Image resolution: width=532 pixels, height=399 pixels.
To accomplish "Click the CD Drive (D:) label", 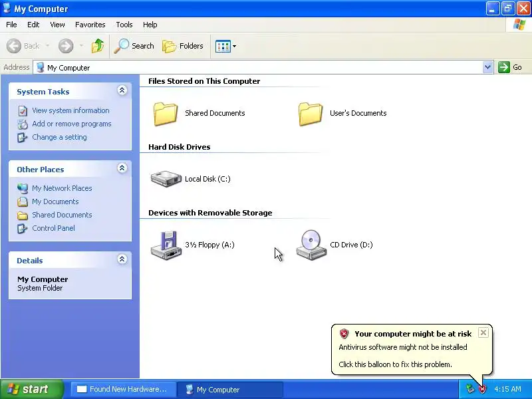I will point(351,245).
